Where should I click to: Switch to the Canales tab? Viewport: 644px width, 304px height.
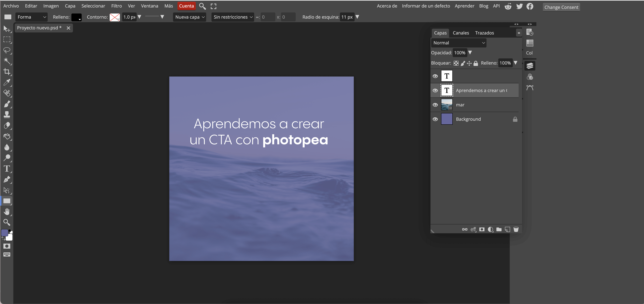tap(461, 33)
